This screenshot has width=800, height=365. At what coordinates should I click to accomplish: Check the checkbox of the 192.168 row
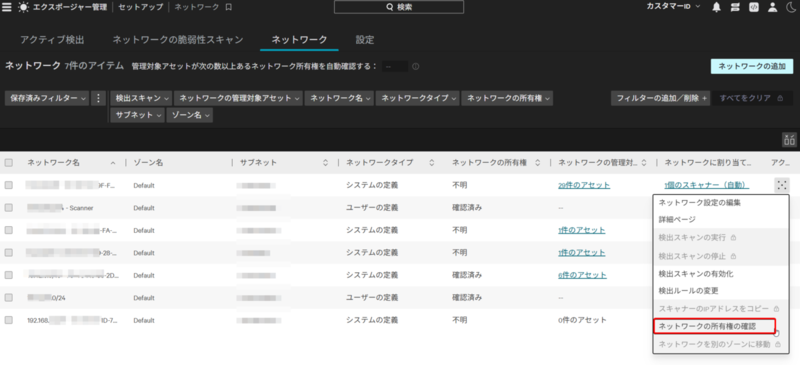9,320
